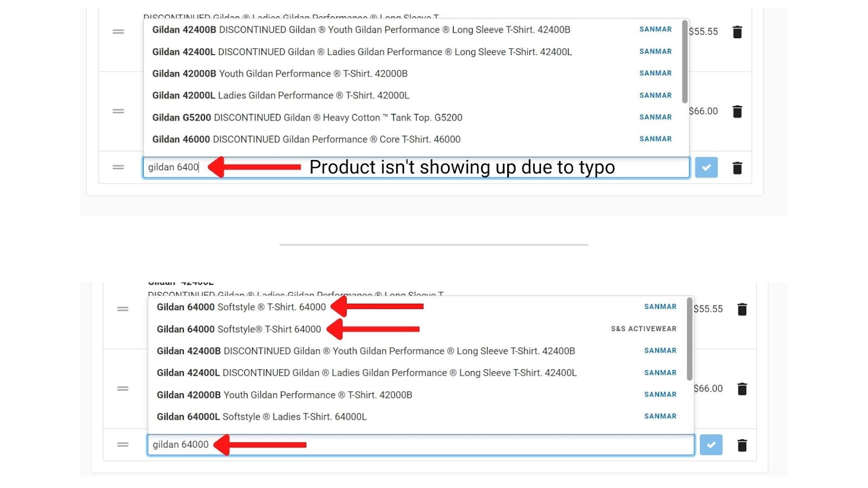The image size is (868, 488).
Task: Pick Gildan 46000 Performance Core T-Shirt
Action: click(416, 139)
